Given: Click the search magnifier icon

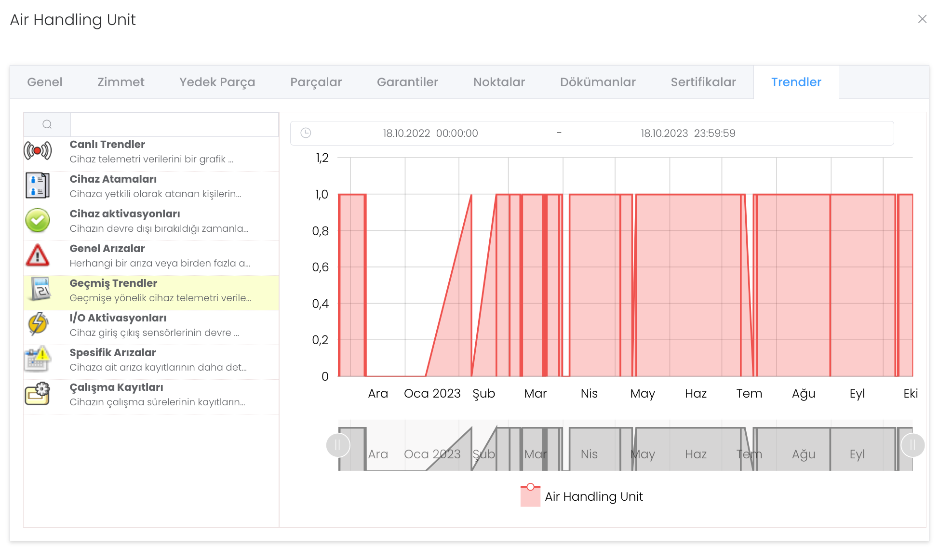Looking at the screenshot, I should point(47,124).
